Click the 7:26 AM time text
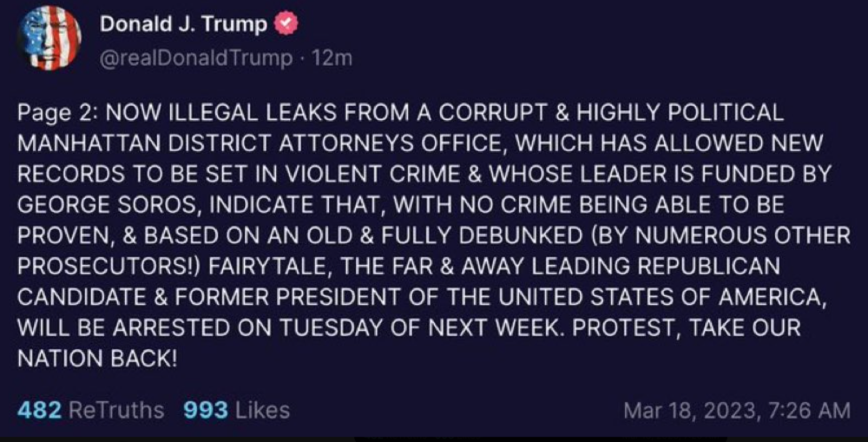The image size is (868, 442). 802,410
